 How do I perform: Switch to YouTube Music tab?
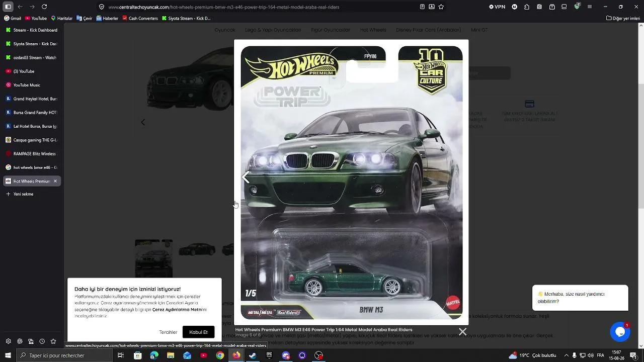[32, 85]
